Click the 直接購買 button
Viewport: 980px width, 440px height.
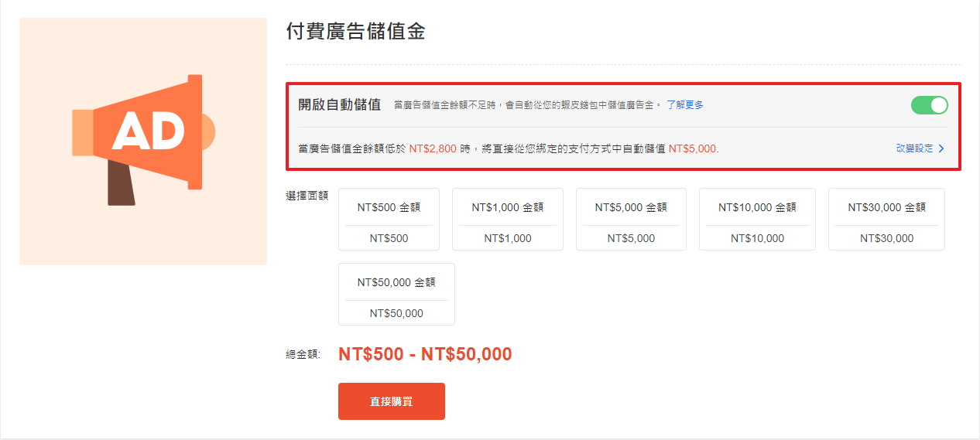coord(392,401)
